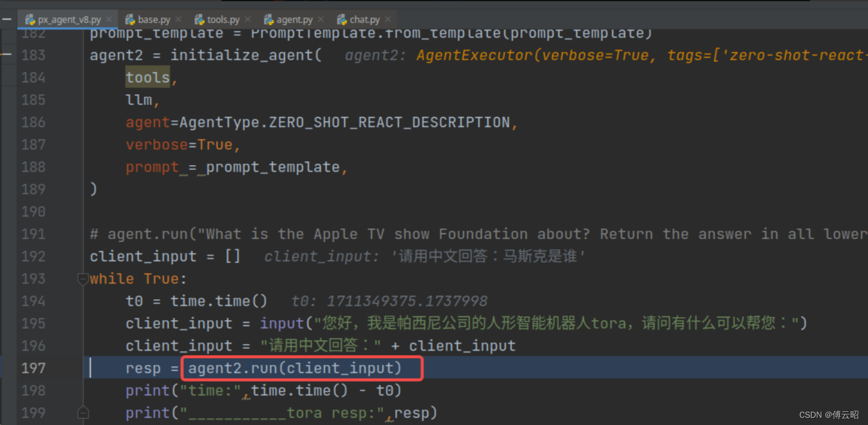Switch to the base.py tab
This screenshot has height=425, width=868.
point(154,20)
